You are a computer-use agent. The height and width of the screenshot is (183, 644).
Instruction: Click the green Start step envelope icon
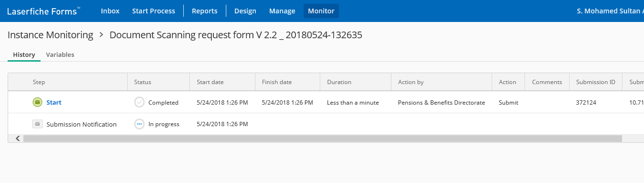tap(37, 102)
